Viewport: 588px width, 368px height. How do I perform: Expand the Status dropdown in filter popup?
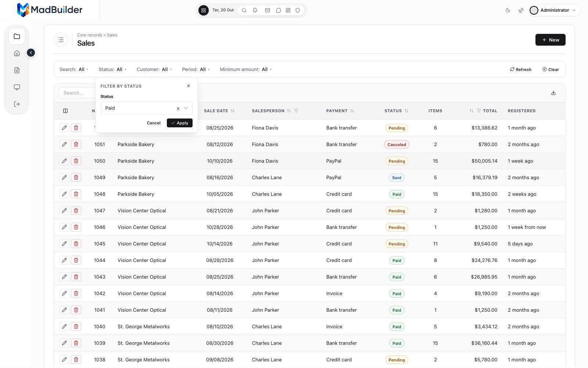click(186, 108)
